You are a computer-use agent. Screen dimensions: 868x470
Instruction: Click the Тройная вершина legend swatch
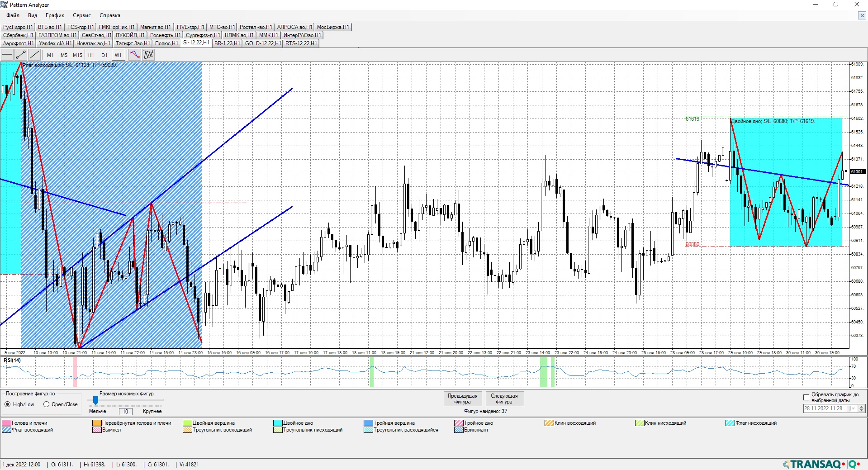(x=369, y=423)
